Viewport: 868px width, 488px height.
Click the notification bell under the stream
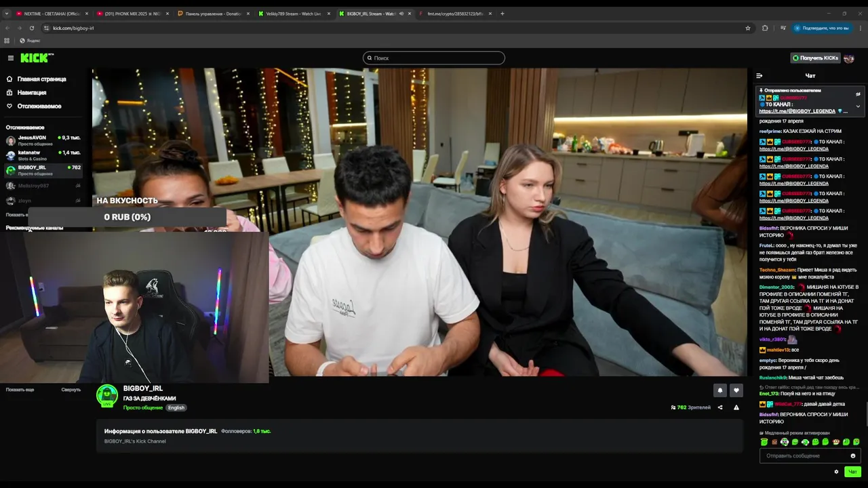tap(720, 390)
